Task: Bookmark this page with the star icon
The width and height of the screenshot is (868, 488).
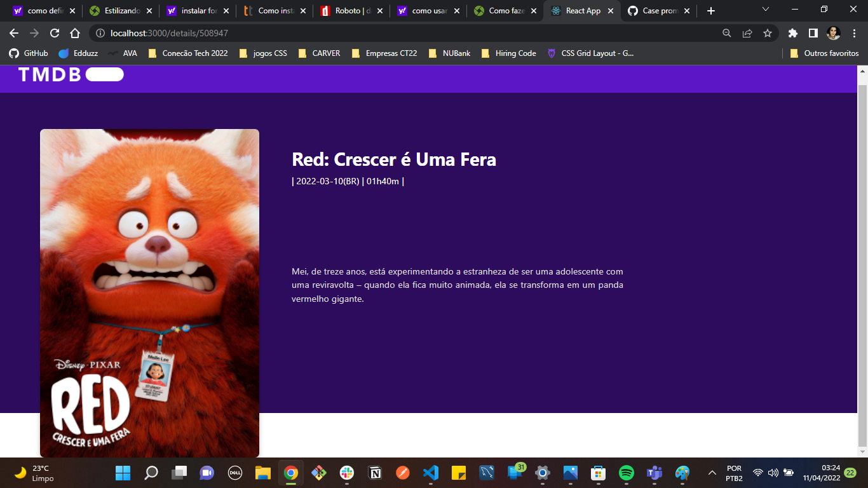Action: point(768,33)
